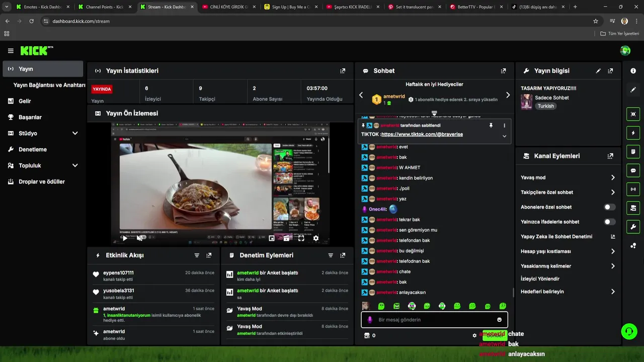Select Yayın in the sidebar
Viewport: 644px width, 362px height.
(x=43, y=69)
